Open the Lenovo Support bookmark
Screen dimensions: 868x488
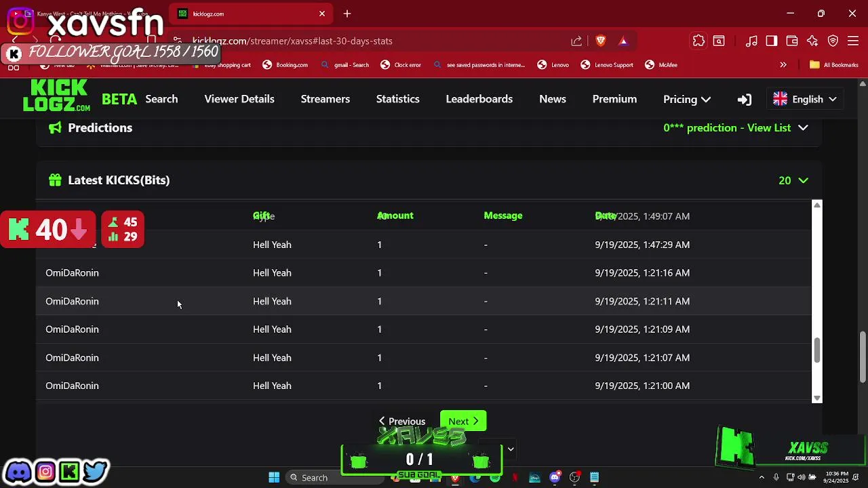pos(607,65)
